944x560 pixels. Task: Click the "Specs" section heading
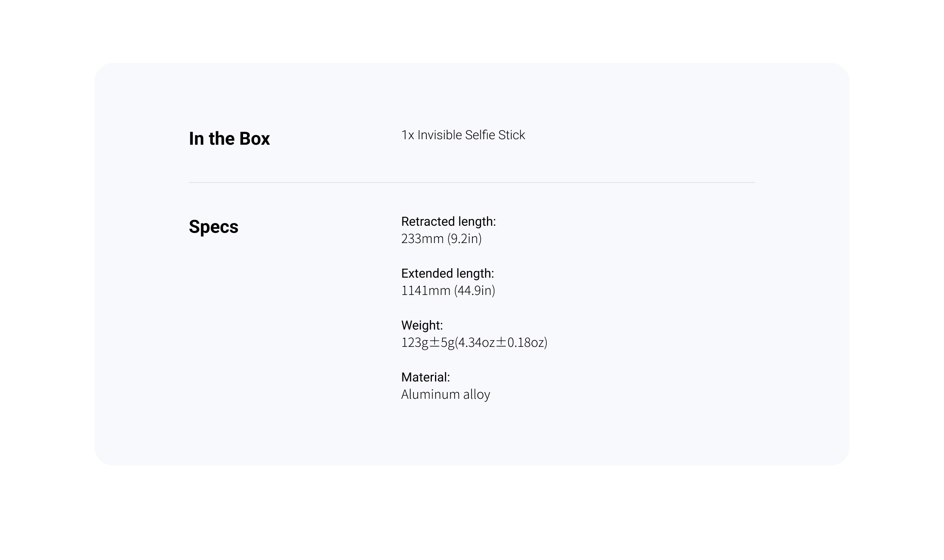click(213, 227)
